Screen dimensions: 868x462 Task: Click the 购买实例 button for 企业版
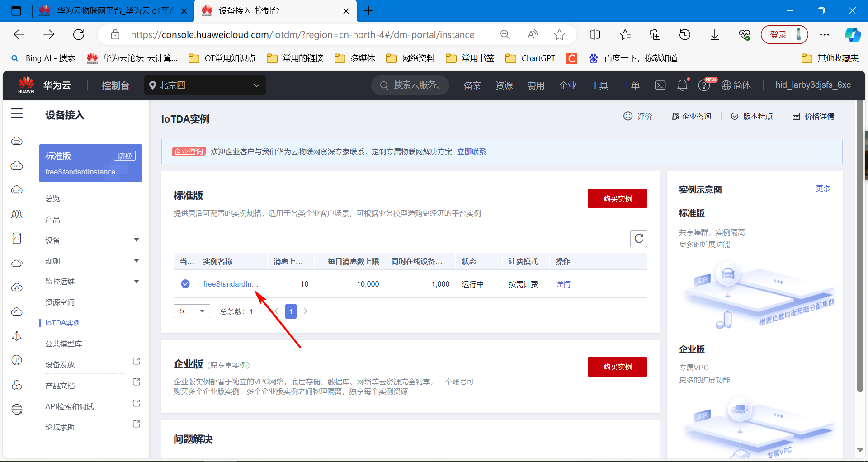click(618, 367)
